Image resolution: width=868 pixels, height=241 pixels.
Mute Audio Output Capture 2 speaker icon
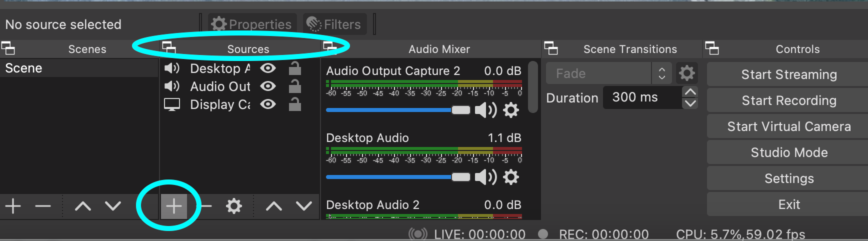(485, 110)
